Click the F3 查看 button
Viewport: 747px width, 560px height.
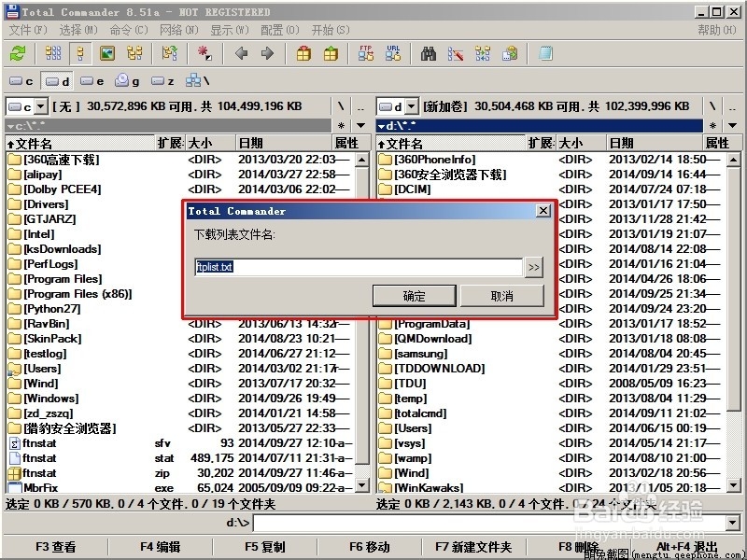pos(55,547)
